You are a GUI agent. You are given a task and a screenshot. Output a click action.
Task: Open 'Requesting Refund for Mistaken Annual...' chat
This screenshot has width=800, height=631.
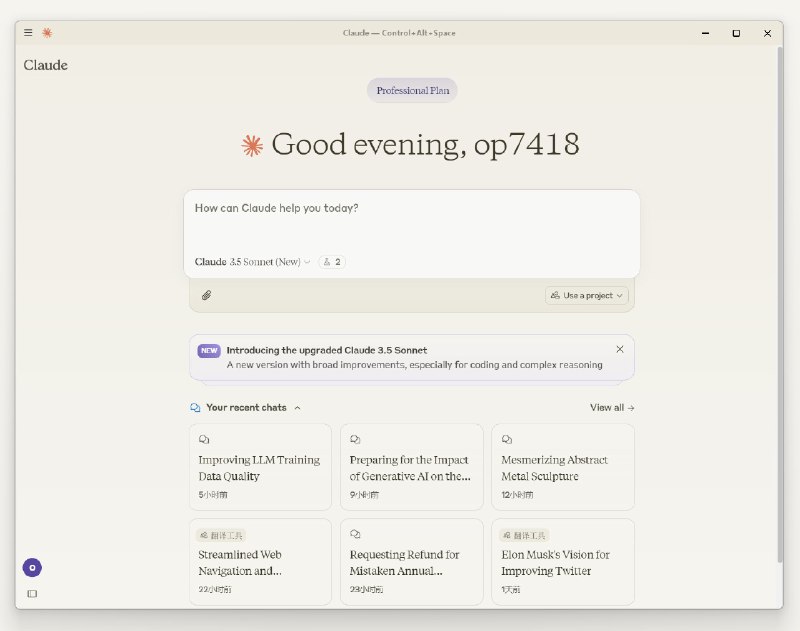(412, 562)
